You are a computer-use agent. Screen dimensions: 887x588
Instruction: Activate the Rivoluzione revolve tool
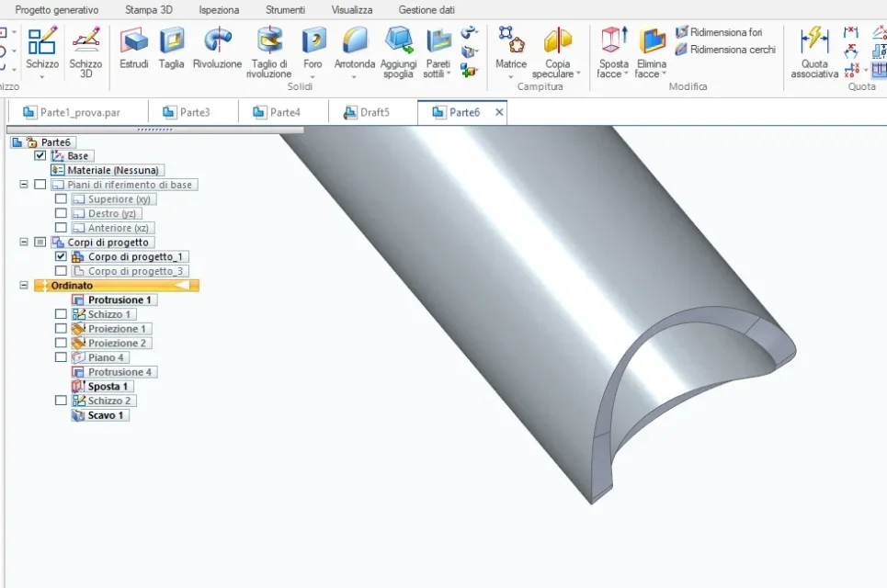(x=217, y=49)
